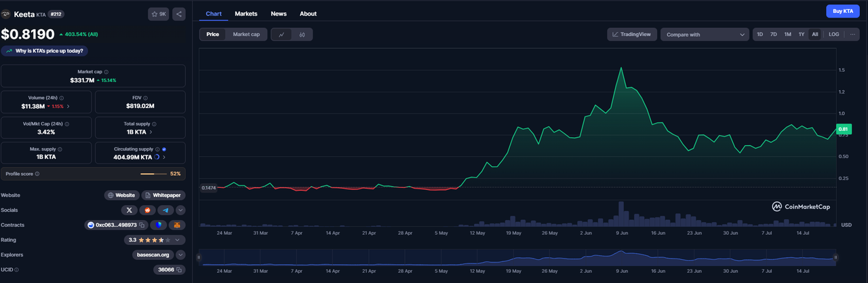This screenshot has width=868, height=283.
Task: Select the Price chart toggle
Action: [x=213, y=34]
